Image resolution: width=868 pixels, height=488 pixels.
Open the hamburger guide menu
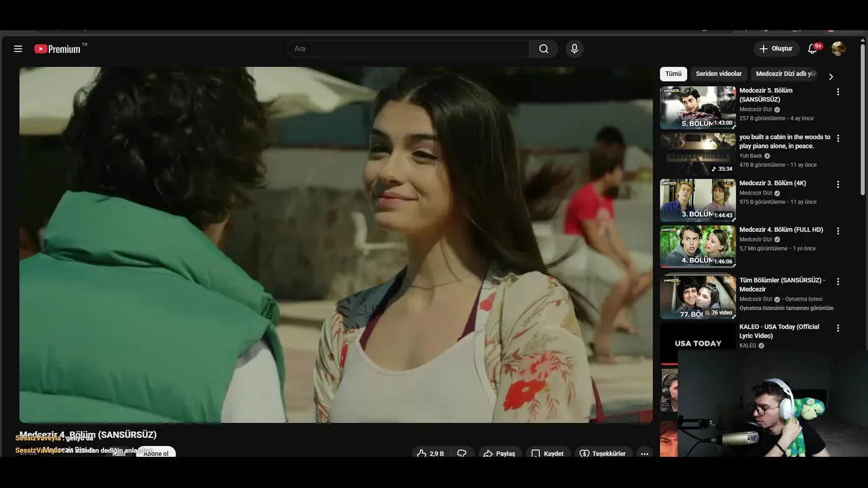(x=18, y=49)
